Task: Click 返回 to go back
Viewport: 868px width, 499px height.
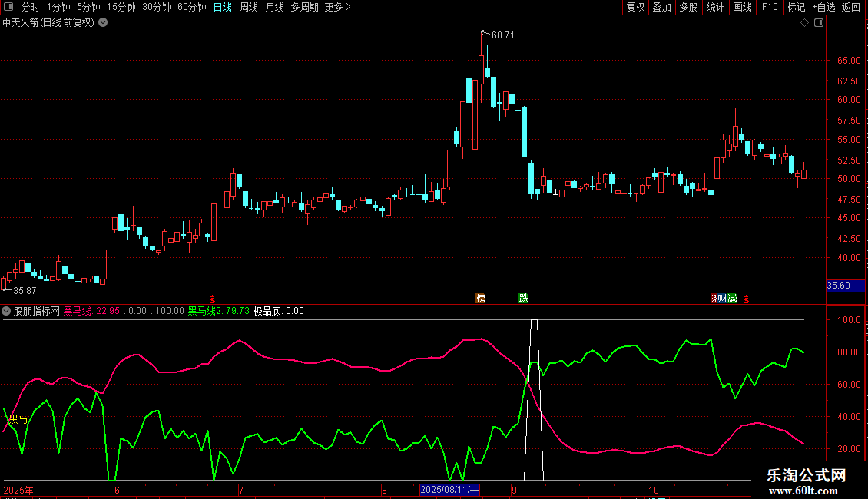Action: (x=851, y=7)
